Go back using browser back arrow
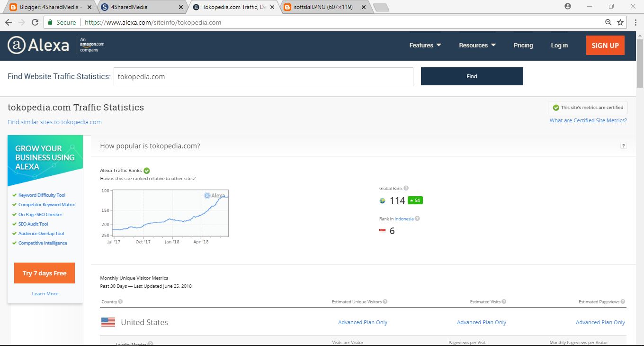644x346 pixels. pyautogui.click(x=8, y=22)
